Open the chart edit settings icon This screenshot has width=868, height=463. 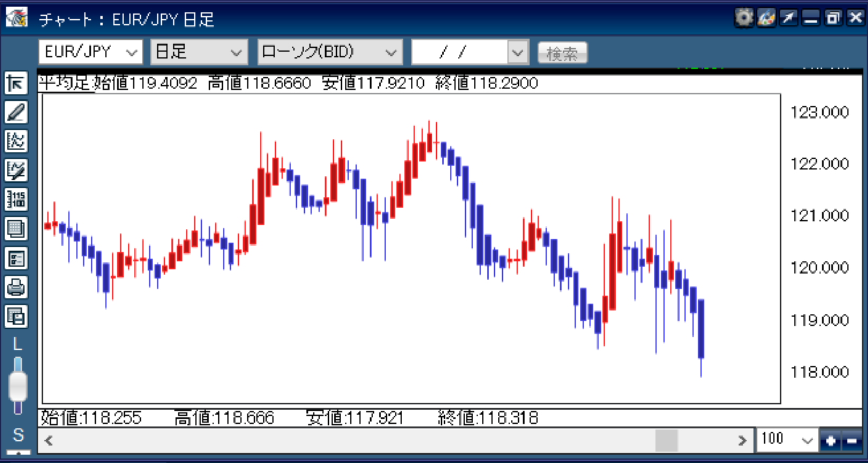[x=16, y=170]
